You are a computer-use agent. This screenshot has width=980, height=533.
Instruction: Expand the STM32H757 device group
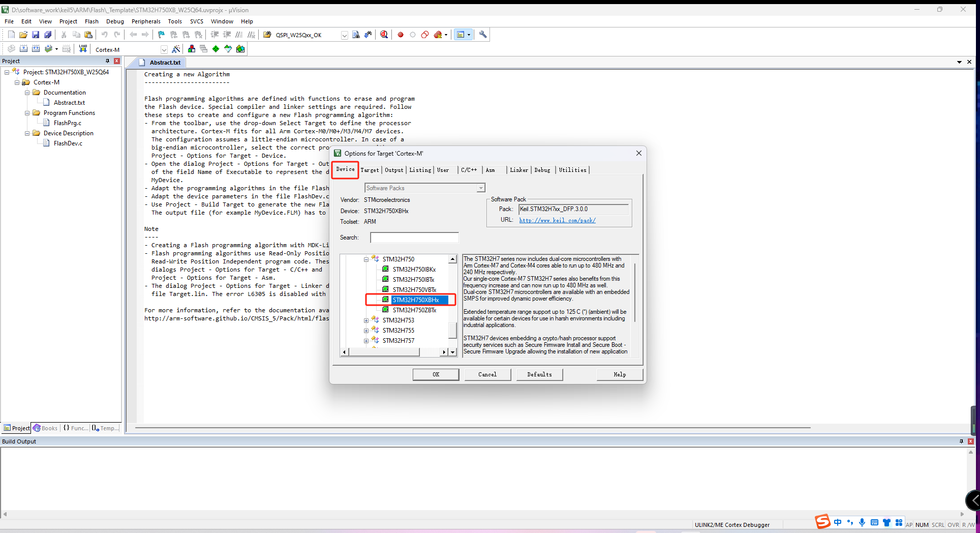coord(366,341)
